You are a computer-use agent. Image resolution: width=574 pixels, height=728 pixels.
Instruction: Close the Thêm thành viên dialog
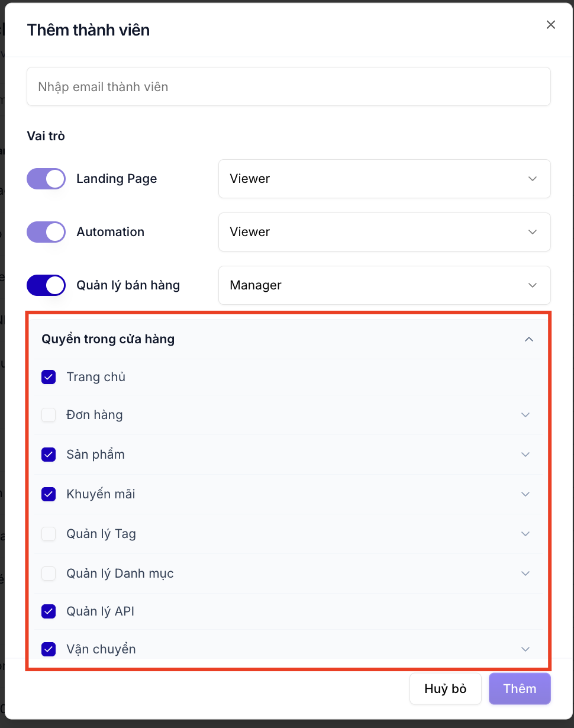[551, 25]
